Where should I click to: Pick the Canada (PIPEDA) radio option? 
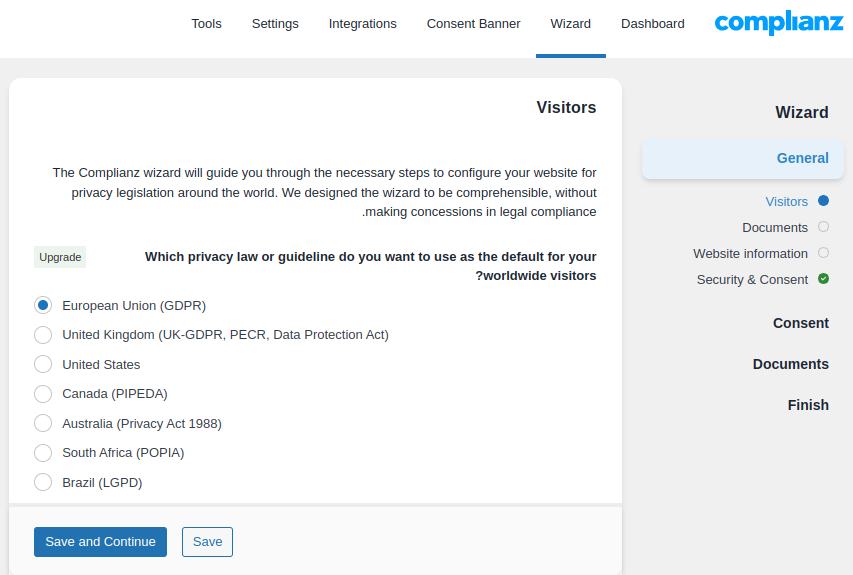point(43,393)
